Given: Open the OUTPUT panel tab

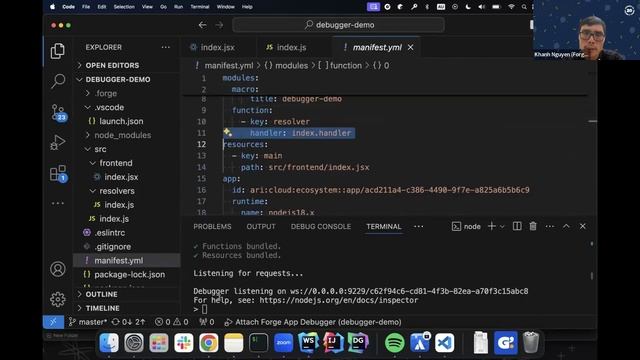Looking at the screenshot, I should tap(261, 227).
